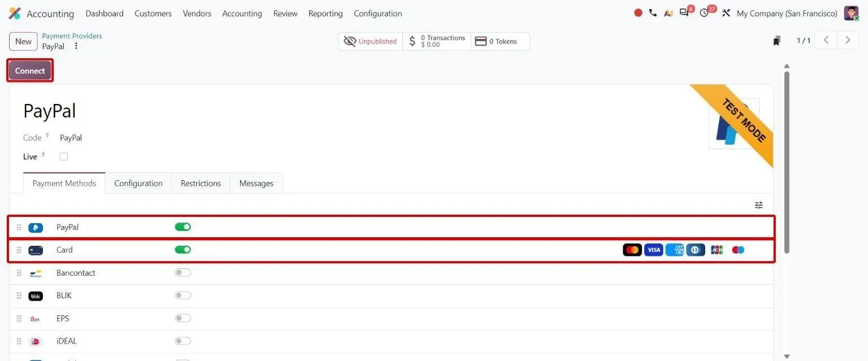The height and width of the screenshot is (361, 868).
Task: Click the iDEAL row logo icon
Action: tap(36, 342)
